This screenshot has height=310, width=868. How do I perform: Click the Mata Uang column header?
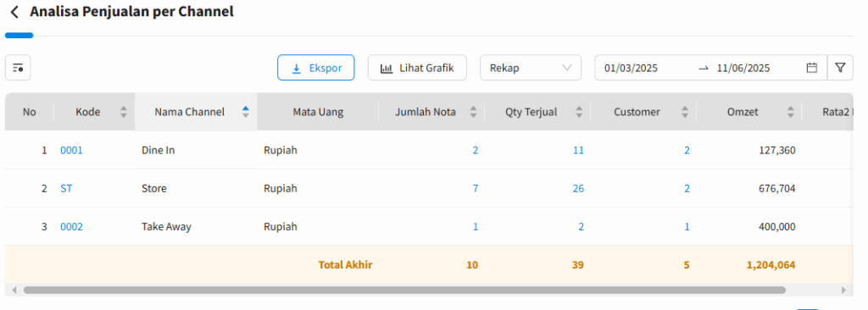(x=319, y=112)
